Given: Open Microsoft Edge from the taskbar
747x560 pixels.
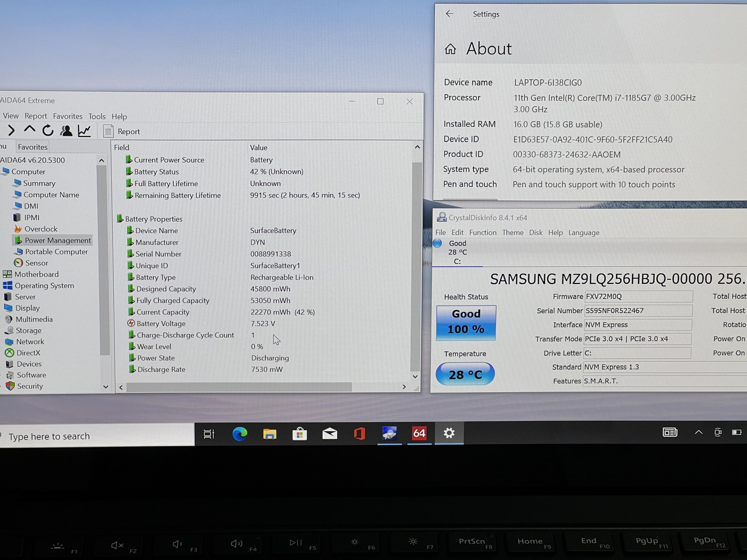Looking at the screenshot, I should tap(240, 433).
